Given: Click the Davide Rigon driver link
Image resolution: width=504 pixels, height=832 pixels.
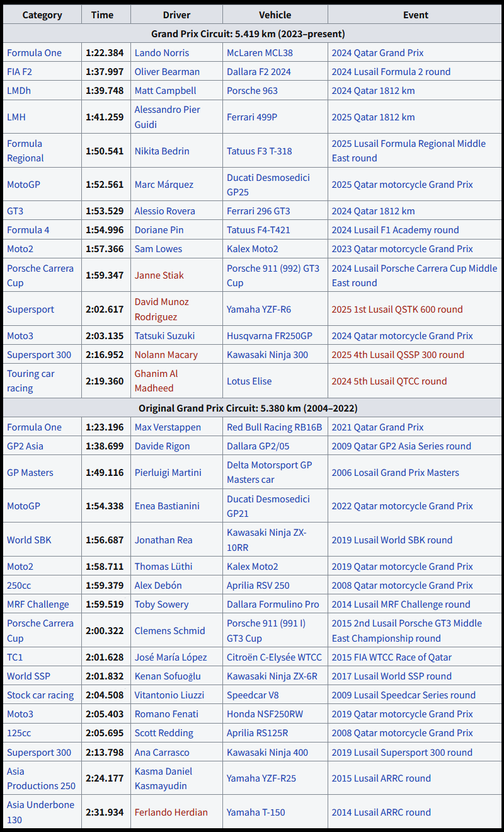Looking at the screenshot, I should pos(162,446).
